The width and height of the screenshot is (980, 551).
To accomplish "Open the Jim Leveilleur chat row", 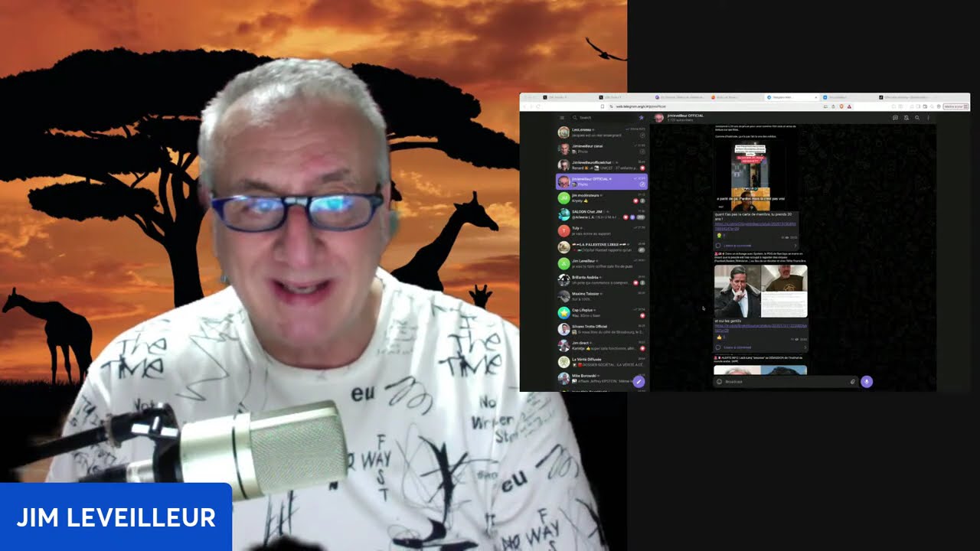I will click(x=602, y=262).
